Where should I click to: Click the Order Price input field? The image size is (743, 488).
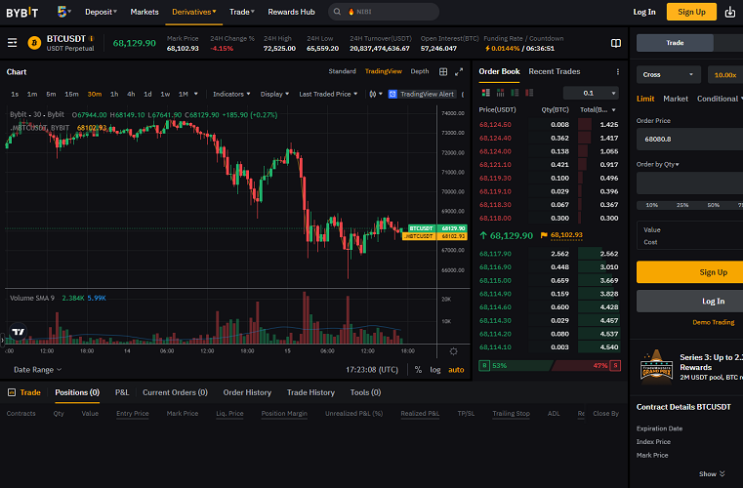coord(690,139)
